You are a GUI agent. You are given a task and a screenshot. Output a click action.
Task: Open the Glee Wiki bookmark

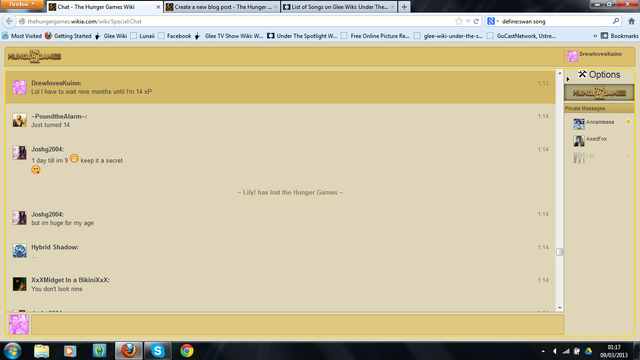111,36
